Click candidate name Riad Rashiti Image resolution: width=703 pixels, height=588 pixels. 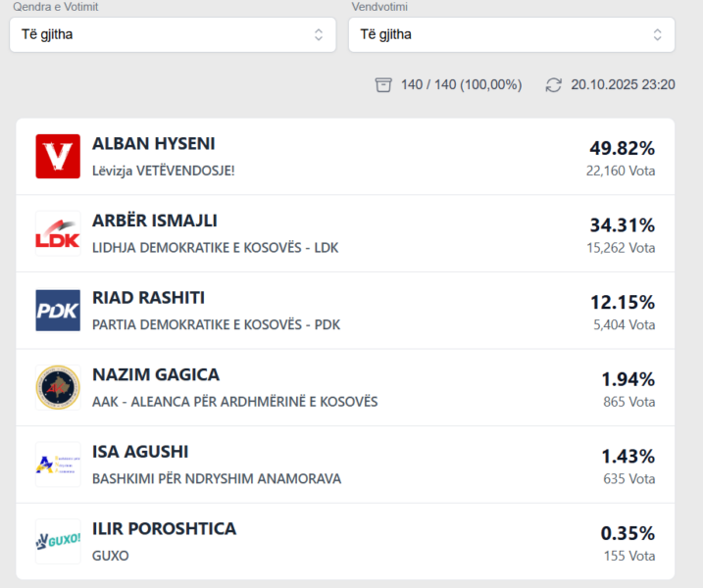pos(148,298)
